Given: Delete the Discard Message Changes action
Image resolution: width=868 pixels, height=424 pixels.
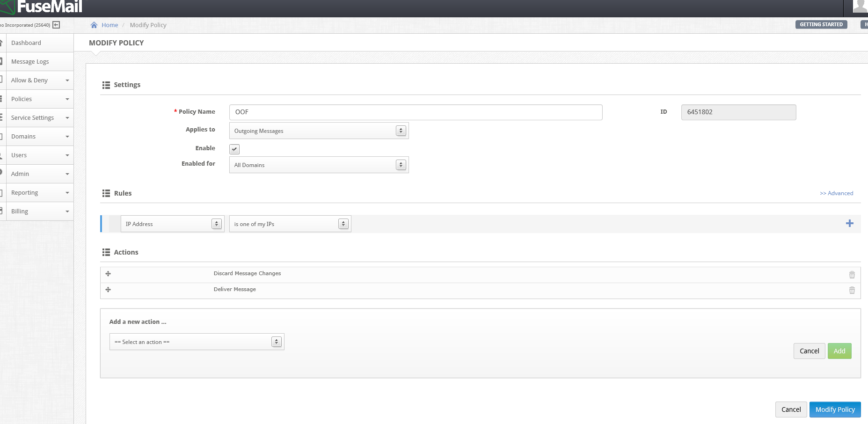Looking at the screenshot, I should [x=852, y=275].
